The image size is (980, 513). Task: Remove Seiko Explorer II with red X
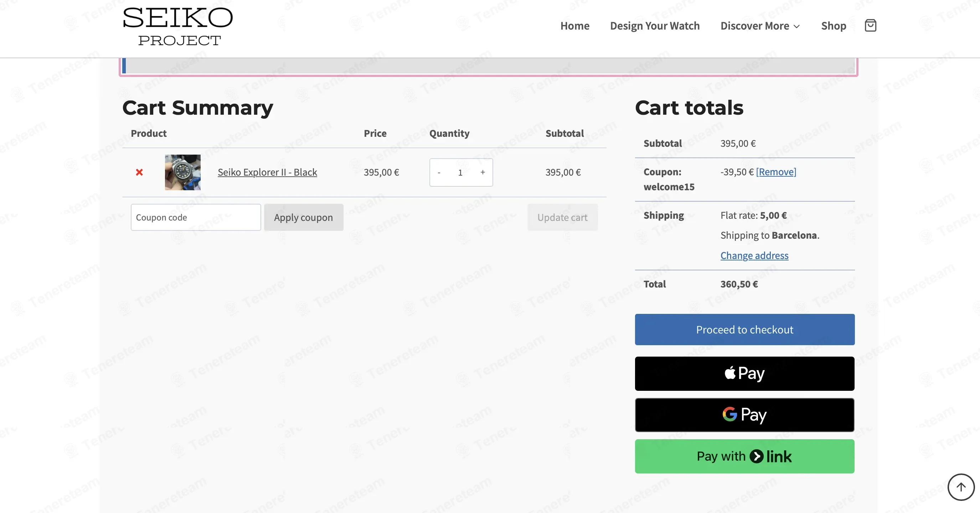pyautogui.click(x=139, y=172)
